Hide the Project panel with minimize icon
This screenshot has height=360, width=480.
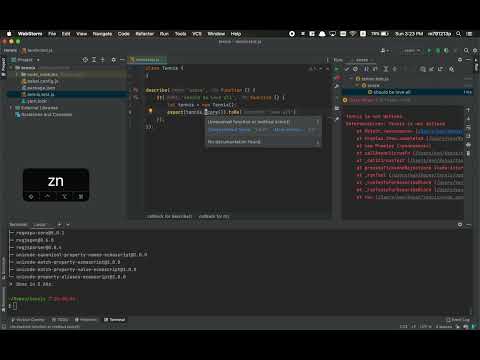point(122,60)
